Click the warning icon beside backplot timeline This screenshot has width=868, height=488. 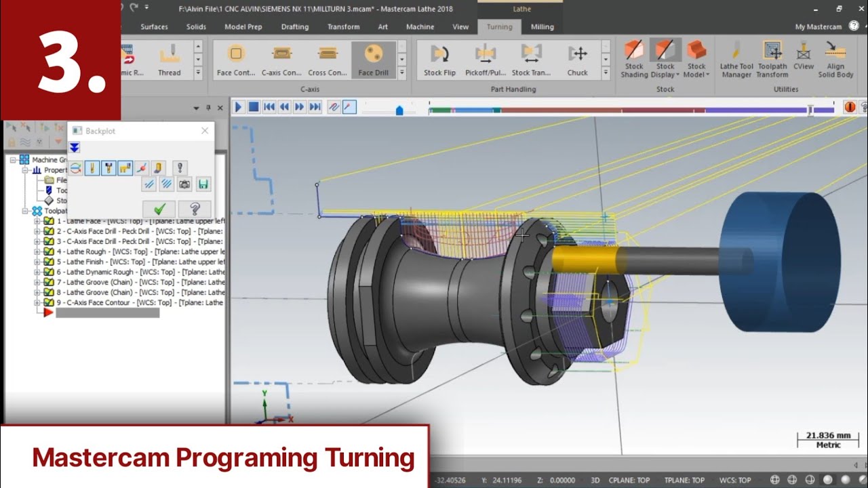coord(850,107)
